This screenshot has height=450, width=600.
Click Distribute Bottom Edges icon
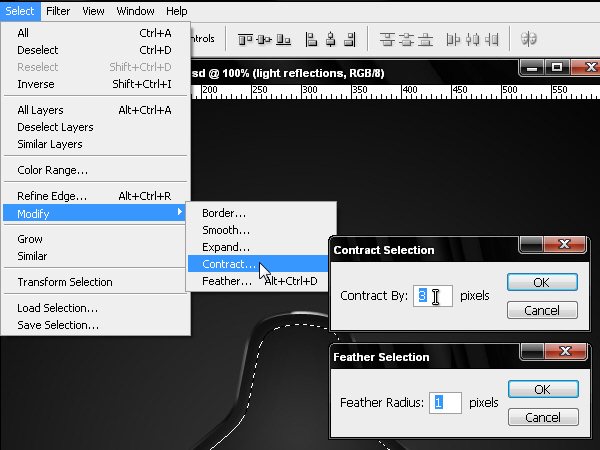(x=425, y=39)
